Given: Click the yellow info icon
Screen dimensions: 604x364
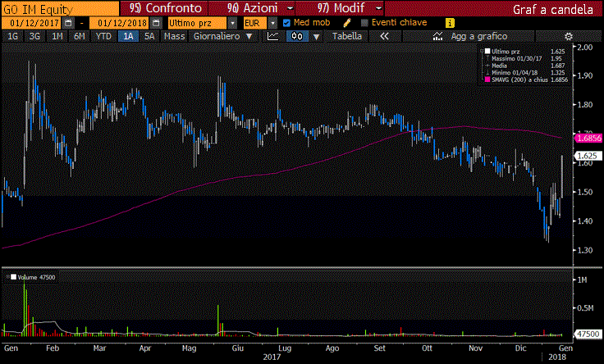Looking at the screenshot, I should [x=448, y=23].
